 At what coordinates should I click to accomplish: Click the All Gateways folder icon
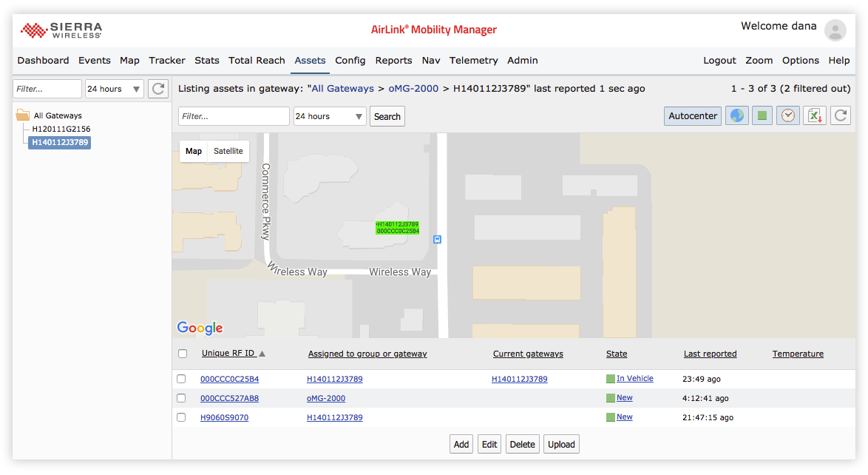[23, 115]
